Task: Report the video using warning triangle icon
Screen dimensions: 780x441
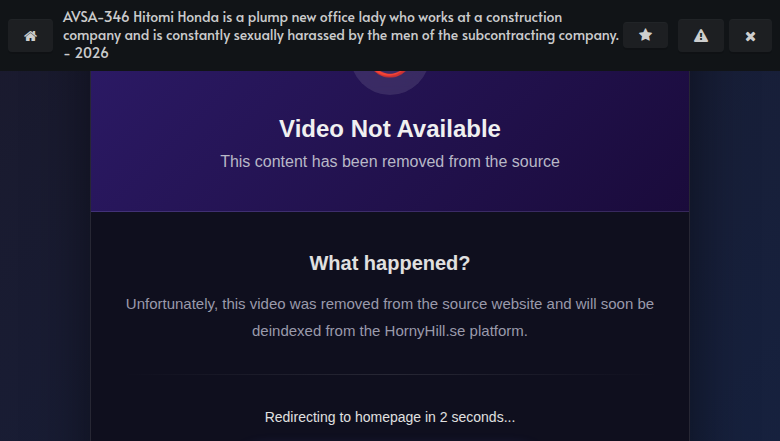Action: 700,36
